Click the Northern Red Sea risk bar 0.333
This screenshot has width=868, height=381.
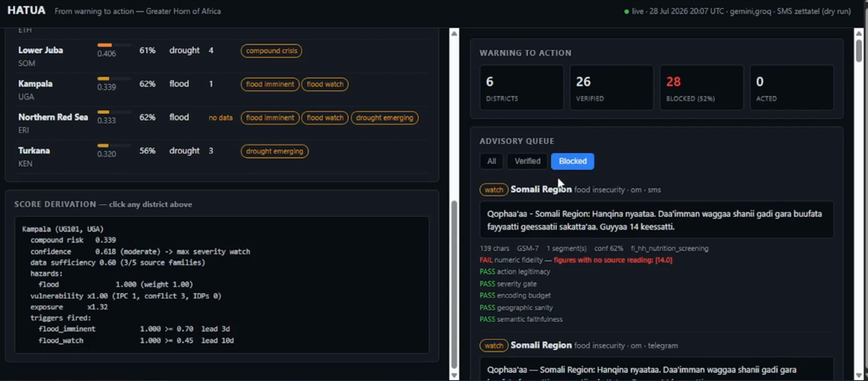click(114, 112)
